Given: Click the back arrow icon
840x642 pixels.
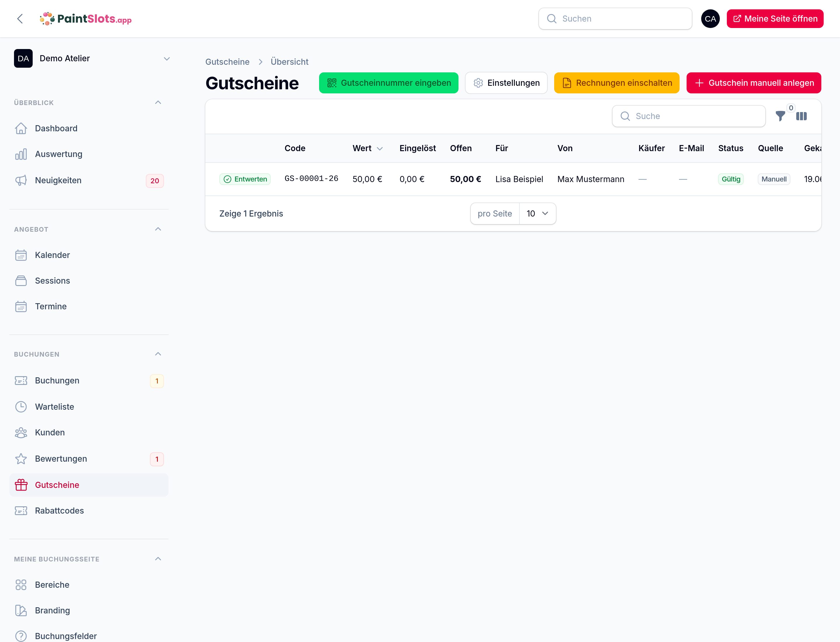Looking at the screenshot, I should coord(20,19).
